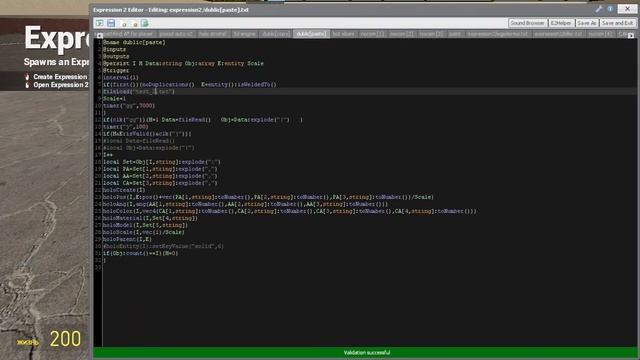Click the holoColor code line
This screenshot has width=640, height=360.
click(x=289, y=211)
